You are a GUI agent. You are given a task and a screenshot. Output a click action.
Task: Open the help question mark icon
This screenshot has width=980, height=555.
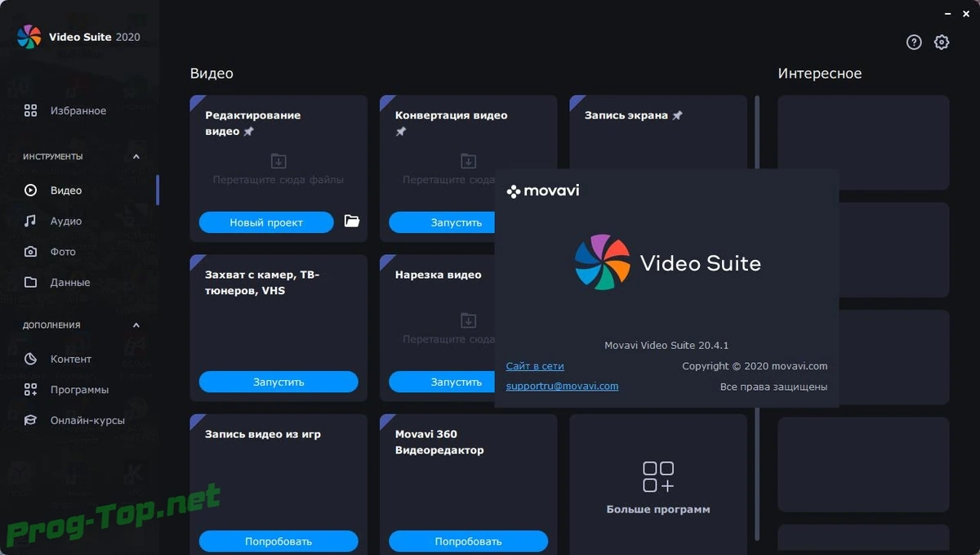(914, 43)
